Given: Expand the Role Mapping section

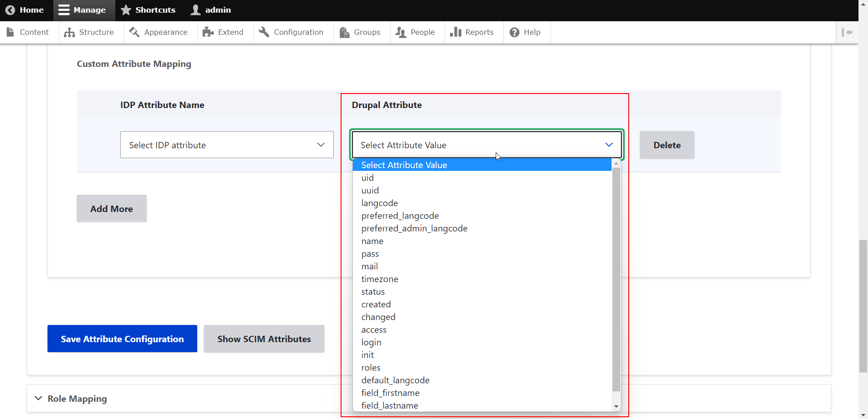Looking at the screenshot, I should click(x=77, y=399).
